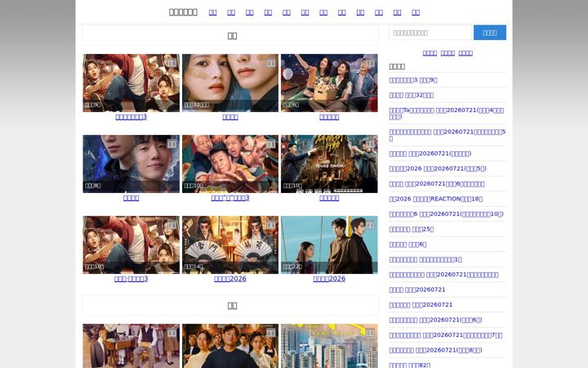Viewport: 588px width, 368px height.
Task: Focus the search input field
Action: click(430, 33)
